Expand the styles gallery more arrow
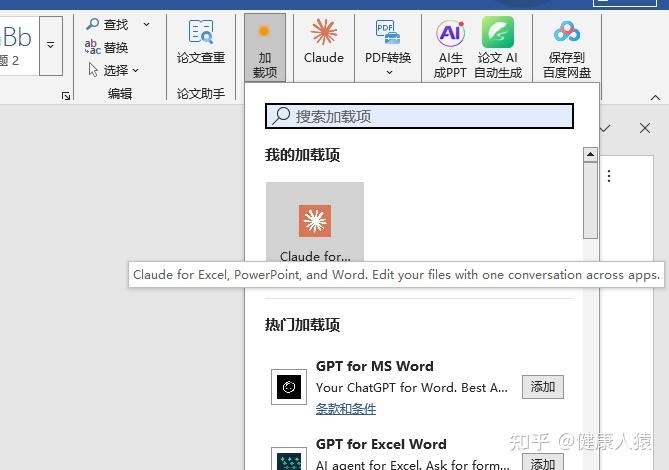The width and height of the screenshot is (669, 470). pos(51,46)
